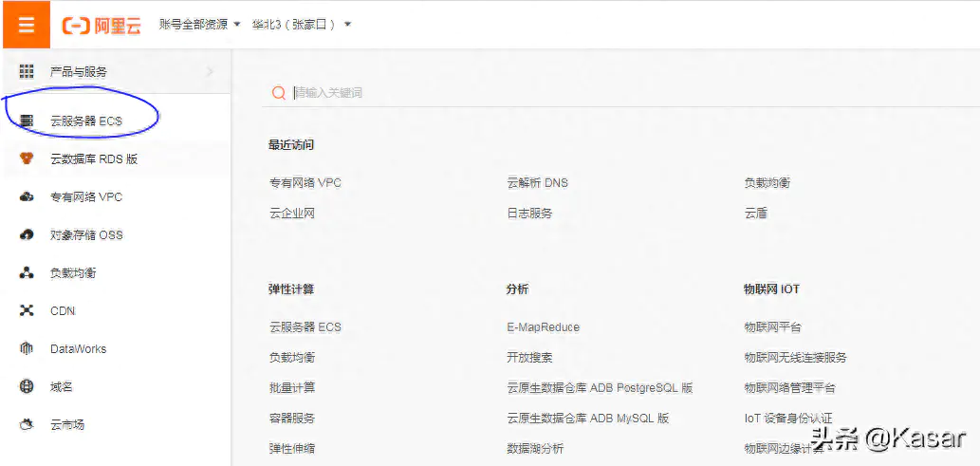Click the 云数据库 RDS 版 sidebar icon
Viewport: 980px width, 466px height.
(x=27, y=158)
